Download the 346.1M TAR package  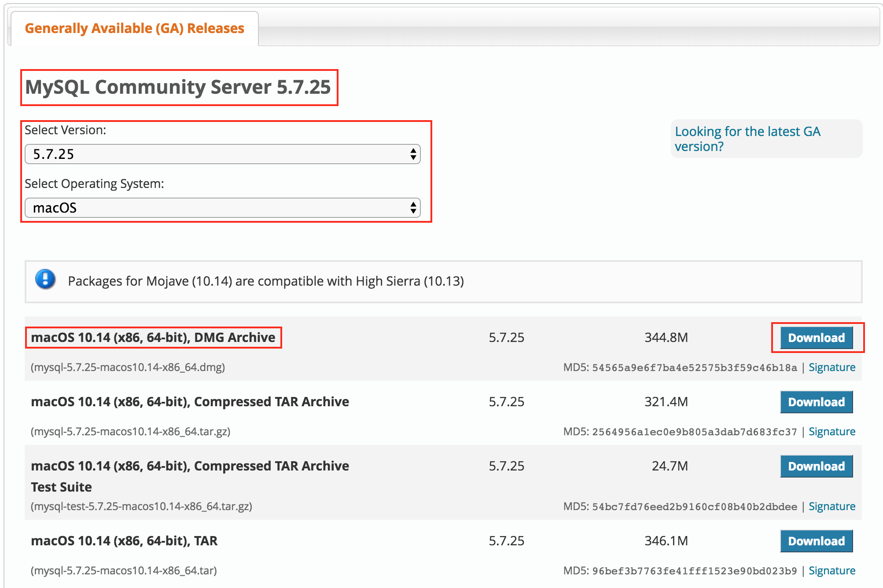click(x=816, y=541)
